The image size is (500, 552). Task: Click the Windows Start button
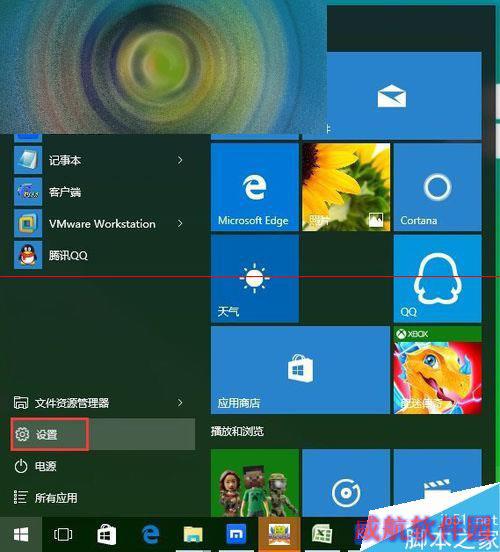(x=21, y=535)
